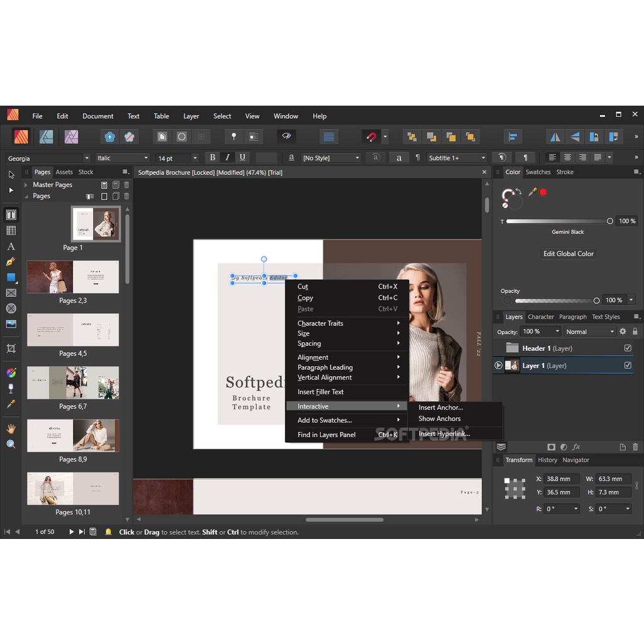Click the Edit Global Color button
The image size is (644, 644).
pos(569,253)
